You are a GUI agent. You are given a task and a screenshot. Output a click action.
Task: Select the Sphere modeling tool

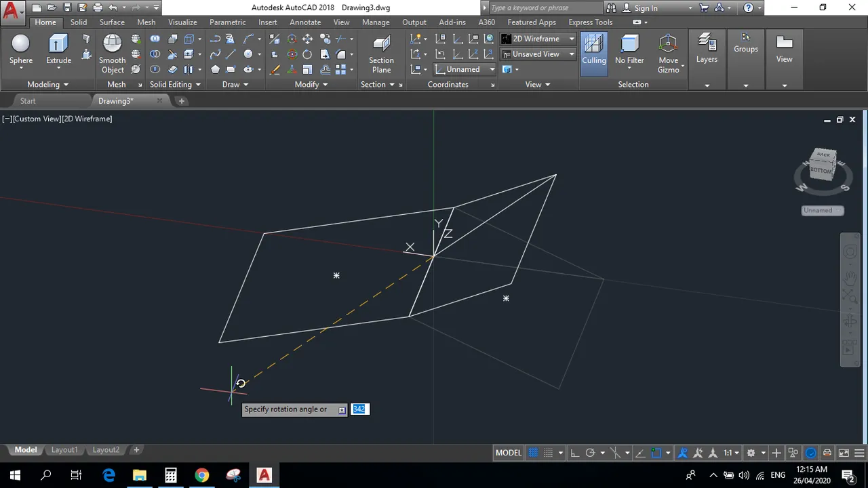(21, 49)
